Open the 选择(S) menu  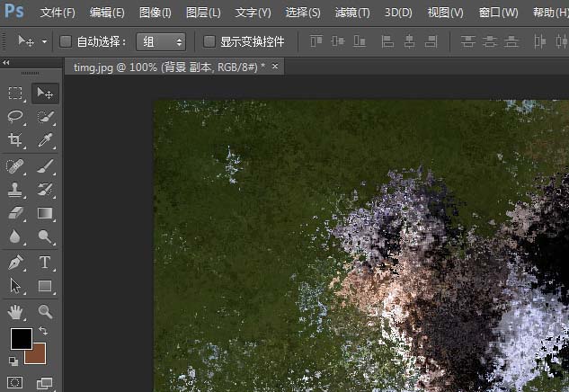pos(303,13)
